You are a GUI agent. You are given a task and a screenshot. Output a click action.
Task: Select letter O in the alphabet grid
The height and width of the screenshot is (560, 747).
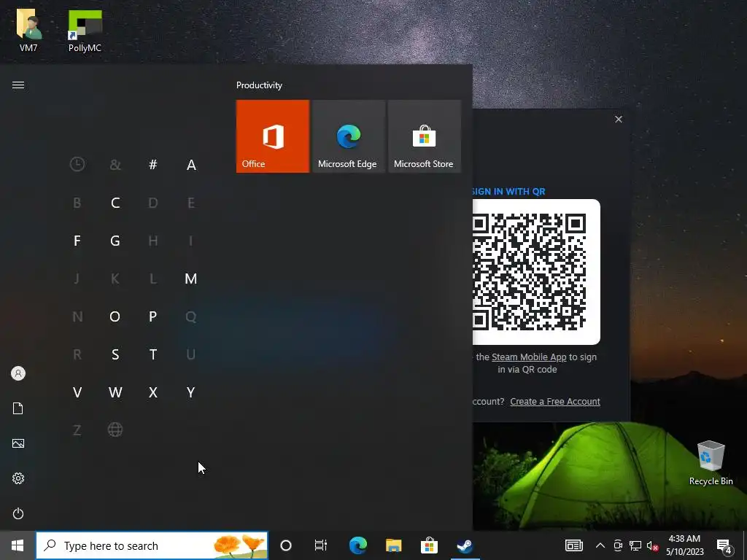(x=115, y=316)
